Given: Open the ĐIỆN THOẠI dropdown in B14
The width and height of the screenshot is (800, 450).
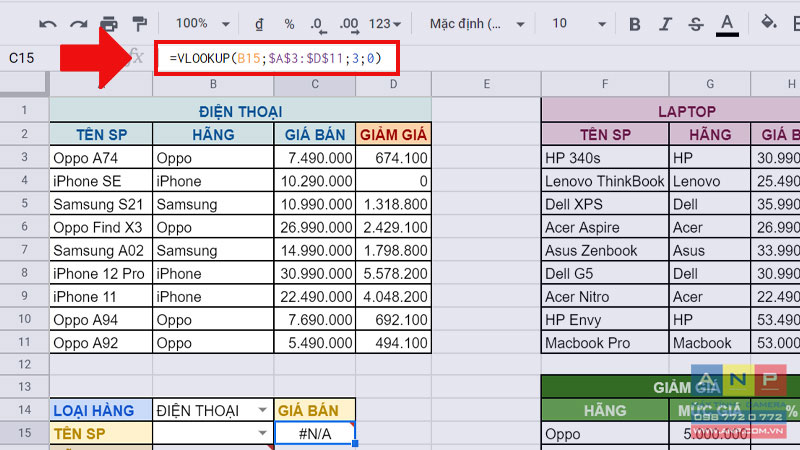Looking at the screenshot, I should (x=262, y=410).
